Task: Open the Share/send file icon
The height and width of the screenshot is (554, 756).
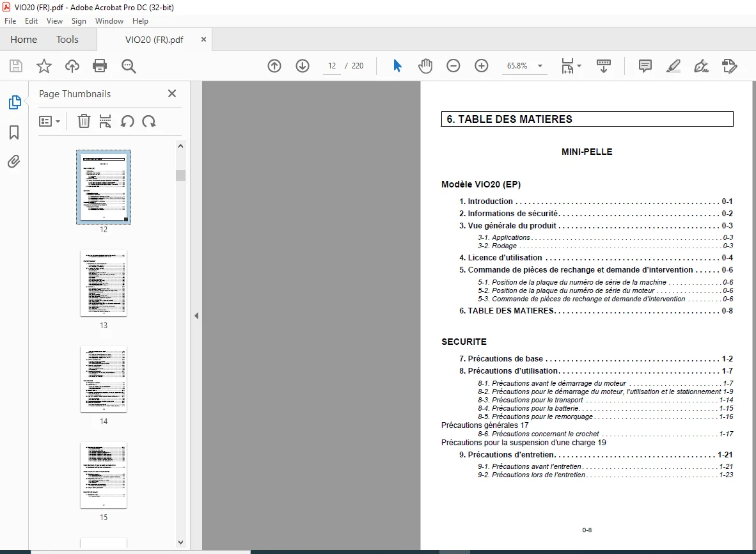Action: point(730,66)
